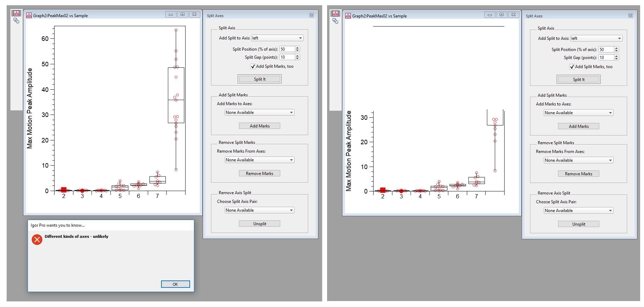Image resolution: width=644 pixels, height=307 pixels.
Task: Click the graph operate-mode icon beside the unsplit graph
Action: 16,14
